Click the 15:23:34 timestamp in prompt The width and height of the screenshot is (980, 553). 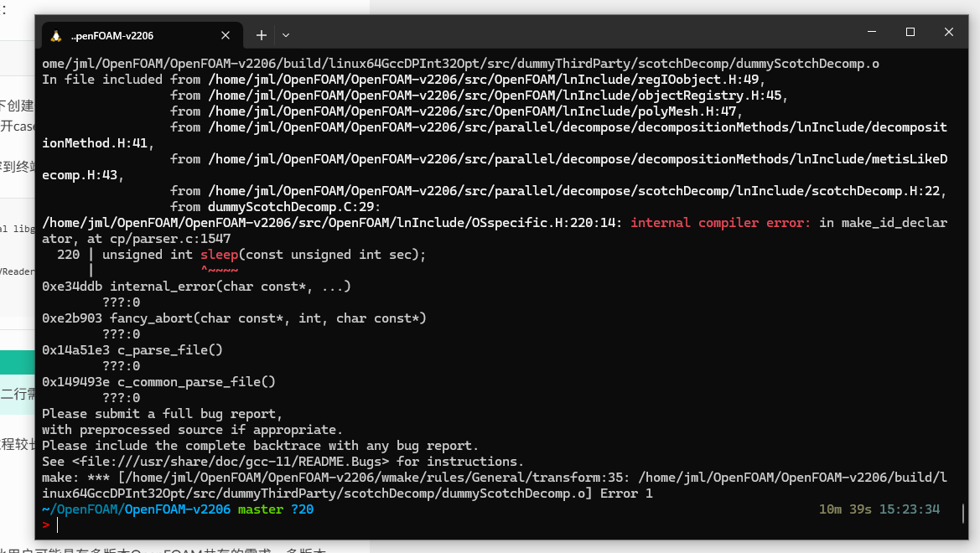coord(910,509)
